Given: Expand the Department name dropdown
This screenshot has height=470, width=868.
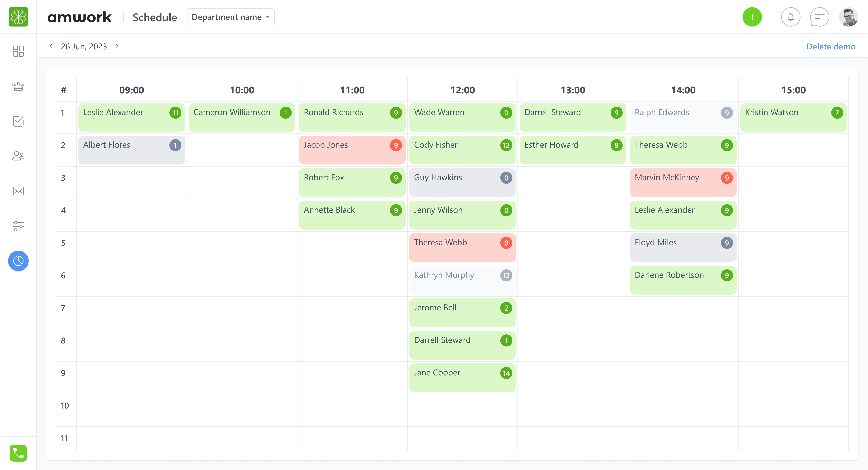Looking at the screenshot, I should pyautogui.click(x=230, y=17).
